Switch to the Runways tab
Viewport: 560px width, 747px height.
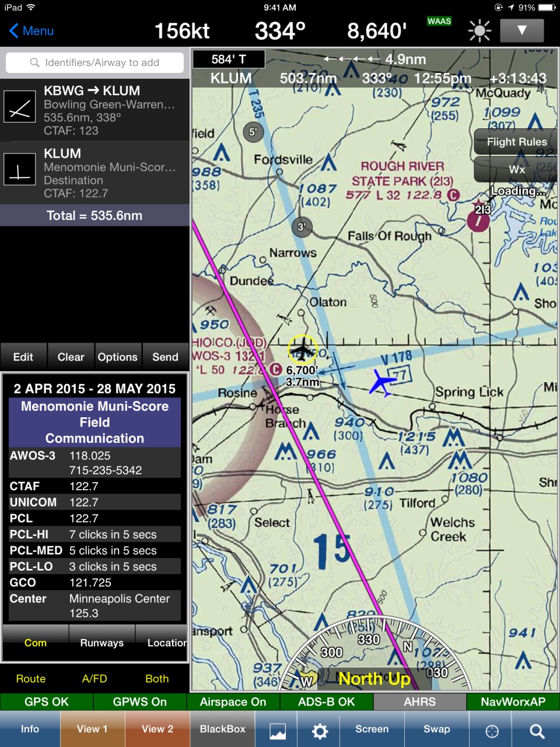tap(102, 643)
